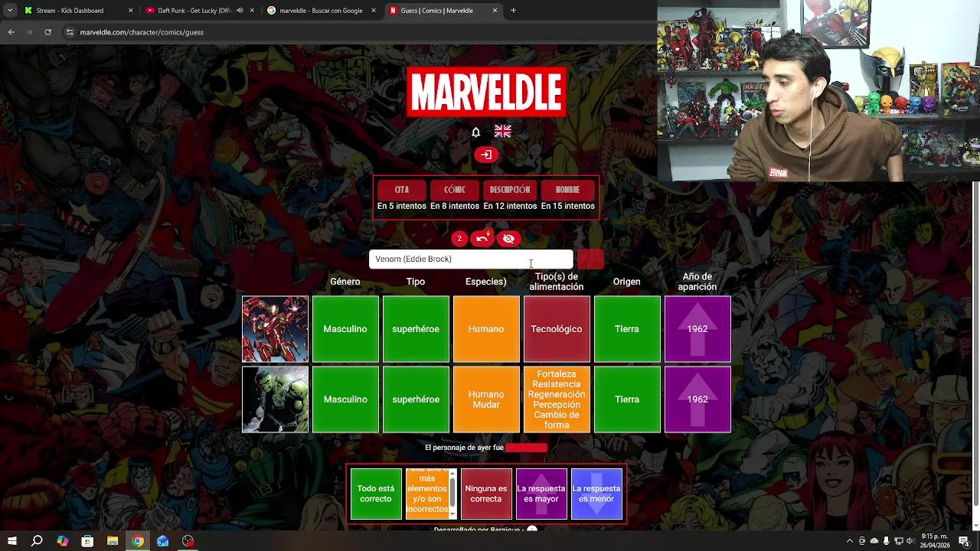Click the undo arrow with flame icon
980x551 pixels.
(482, 239)
